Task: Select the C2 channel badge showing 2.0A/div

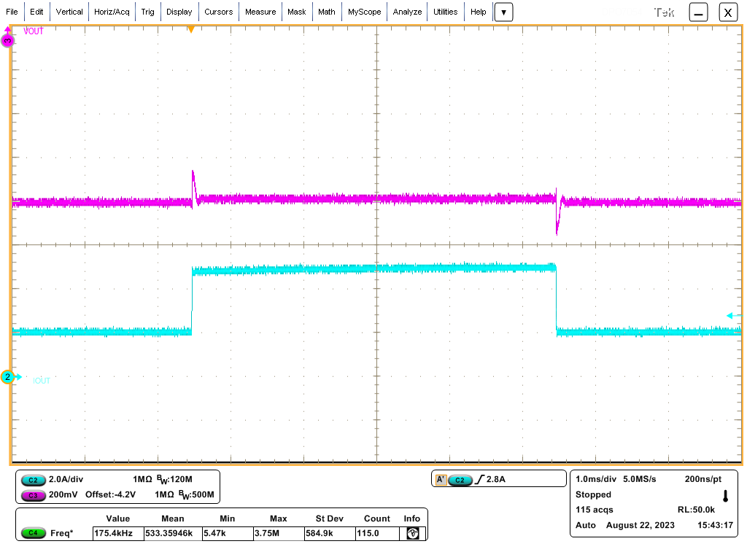Action: point(34,481)
